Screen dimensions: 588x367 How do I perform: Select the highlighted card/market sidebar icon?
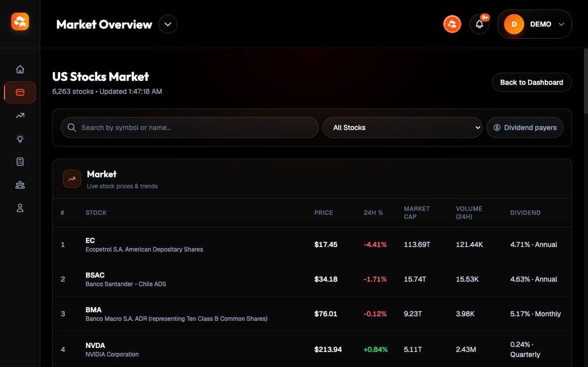pos(20,92)
